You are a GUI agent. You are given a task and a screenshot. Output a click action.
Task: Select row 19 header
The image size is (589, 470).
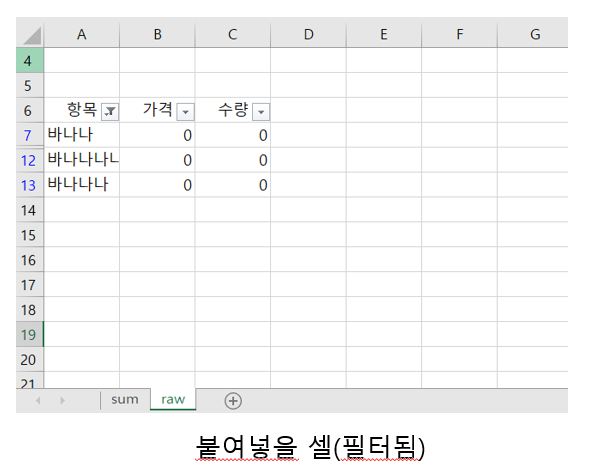[x=29, y=334]
